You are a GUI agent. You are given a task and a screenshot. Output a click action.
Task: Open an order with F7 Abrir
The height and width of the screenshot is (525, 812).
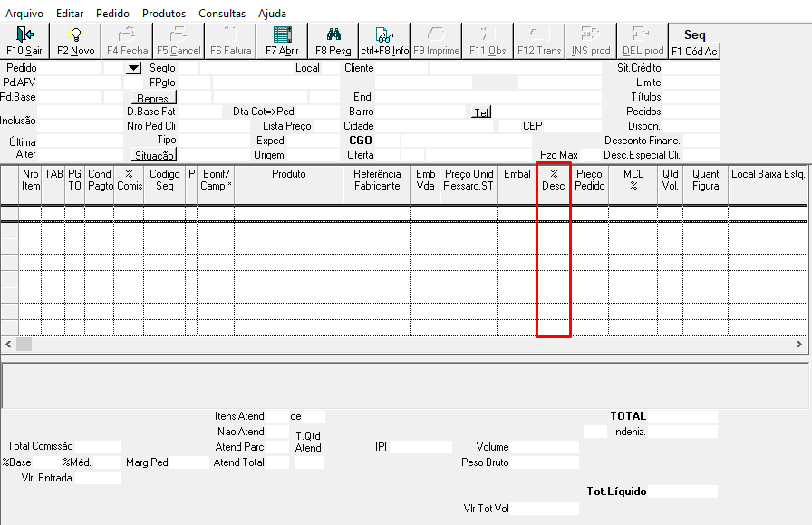click(282, 41)
